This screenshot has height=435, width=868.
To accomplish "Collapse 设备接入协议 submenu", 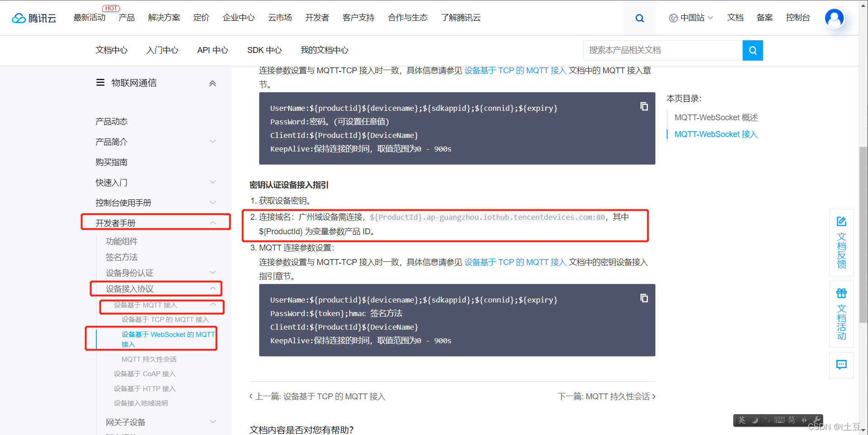I will (x=213, y=288).
